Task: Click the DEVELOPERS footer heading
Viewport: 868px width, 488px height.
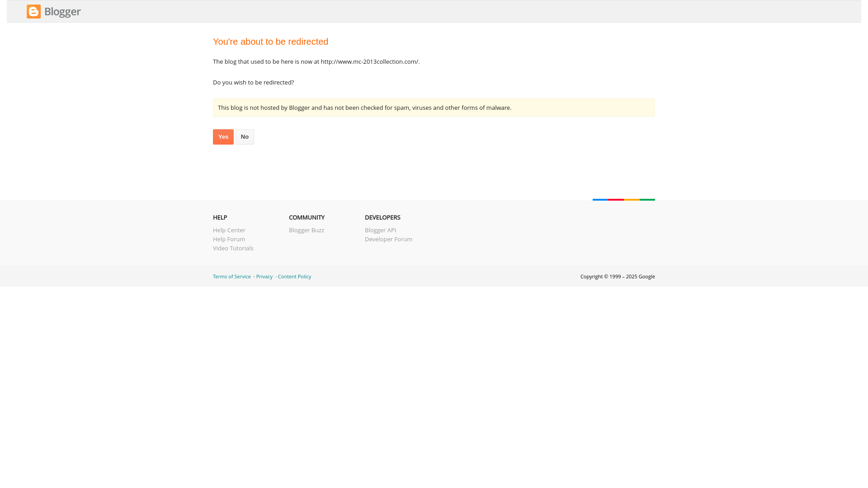Action: [382, 217]
